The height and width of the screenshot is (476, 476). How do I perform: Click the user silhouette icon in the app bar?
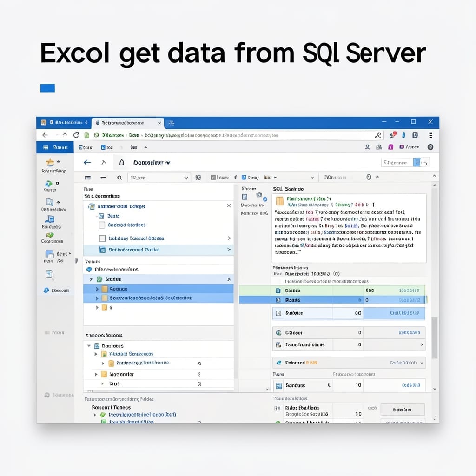pos(367,147)
